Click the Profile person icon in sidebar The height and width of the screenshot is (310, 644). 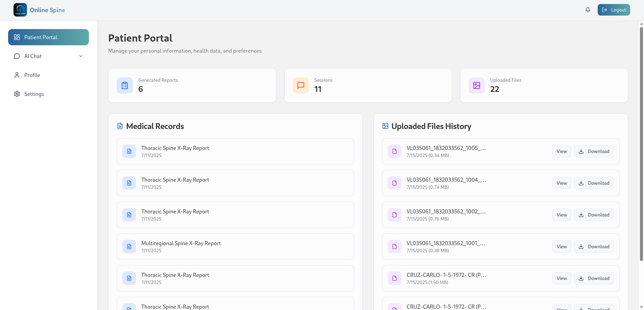coord(17,75)
